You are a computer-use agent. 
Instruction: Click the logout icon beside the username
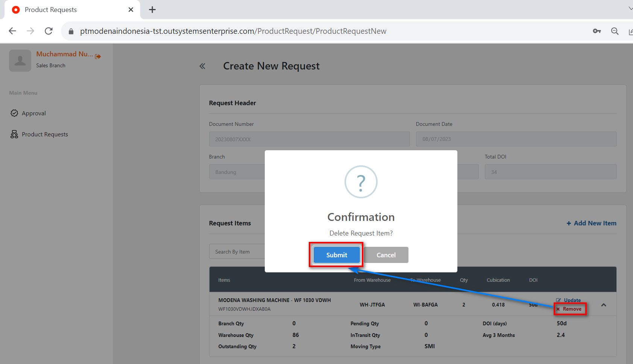[98, 56]
